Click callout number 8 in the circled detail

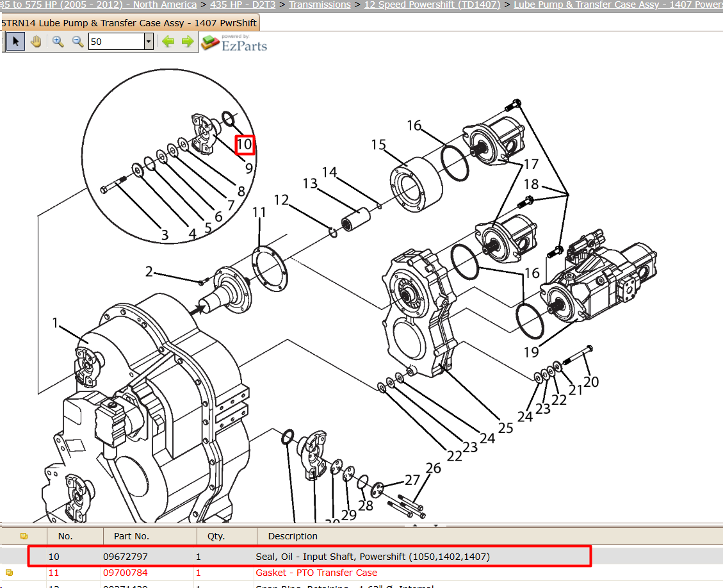[241, 191]
